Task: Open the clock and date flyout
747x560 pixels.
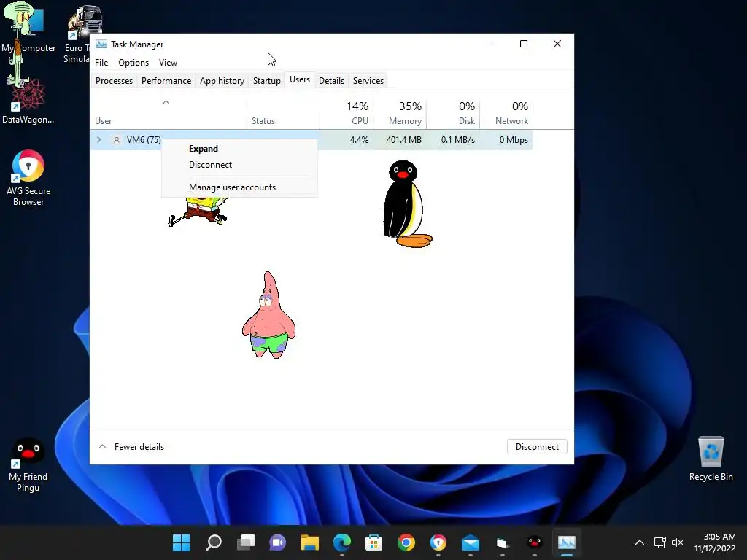Action: [x=715, y=542]
